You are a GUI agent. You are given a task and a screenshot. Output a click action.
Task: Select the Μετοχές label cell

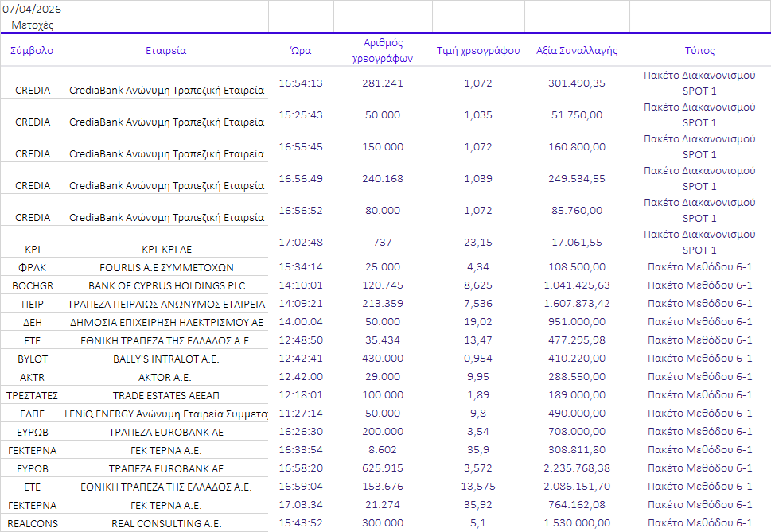click(32, 25)
